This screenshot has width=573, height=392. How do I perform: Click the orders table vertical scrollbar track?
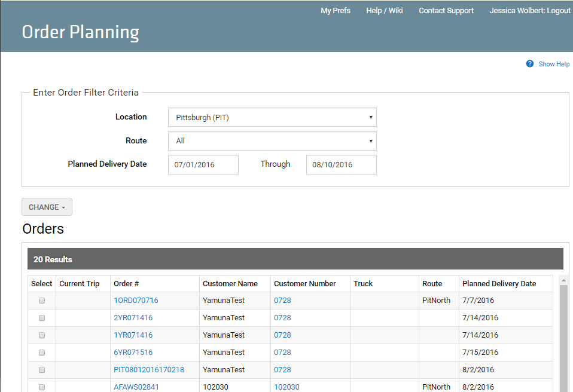[x=563, y=338]
